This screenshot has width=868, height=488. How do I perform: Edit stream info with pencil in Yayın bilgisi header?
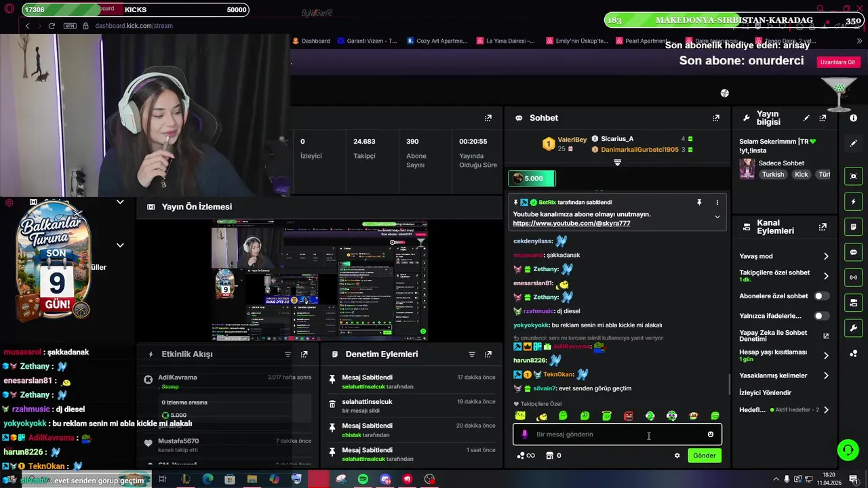tap(806, 118)
